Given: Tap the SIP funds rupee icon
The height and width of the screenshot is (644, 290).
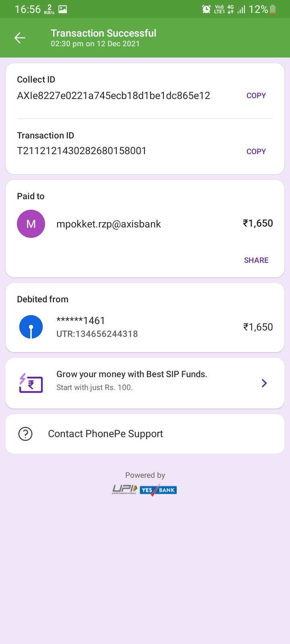Looking at the screenshot, I should point(31,383).
